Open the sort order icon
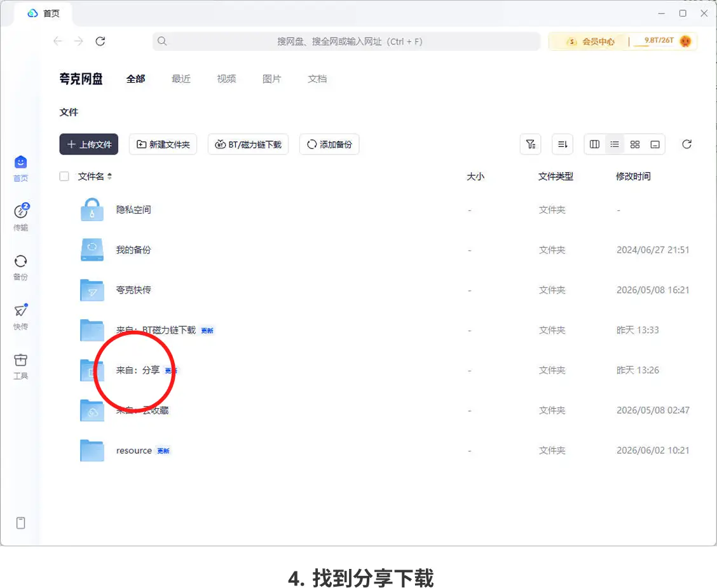 [563, 144]
